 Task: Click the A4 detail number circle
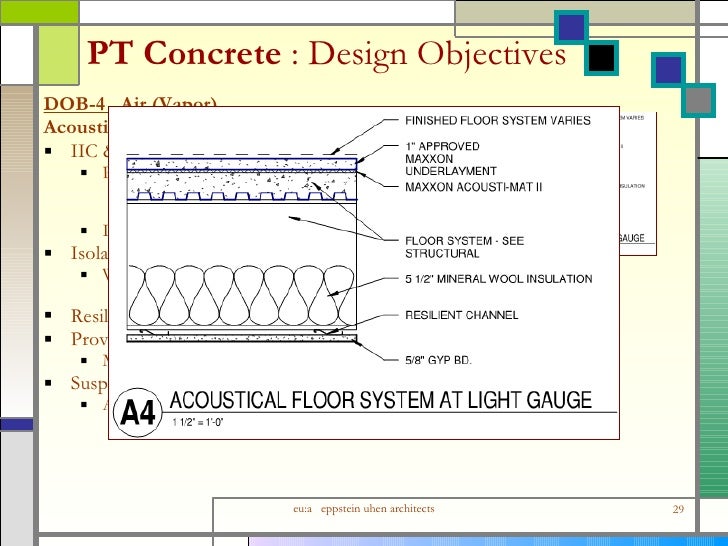137,413
